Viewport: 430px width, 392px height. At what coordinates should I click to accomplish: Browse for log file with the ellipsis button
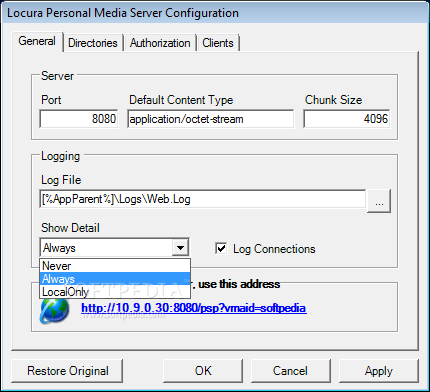379,201
